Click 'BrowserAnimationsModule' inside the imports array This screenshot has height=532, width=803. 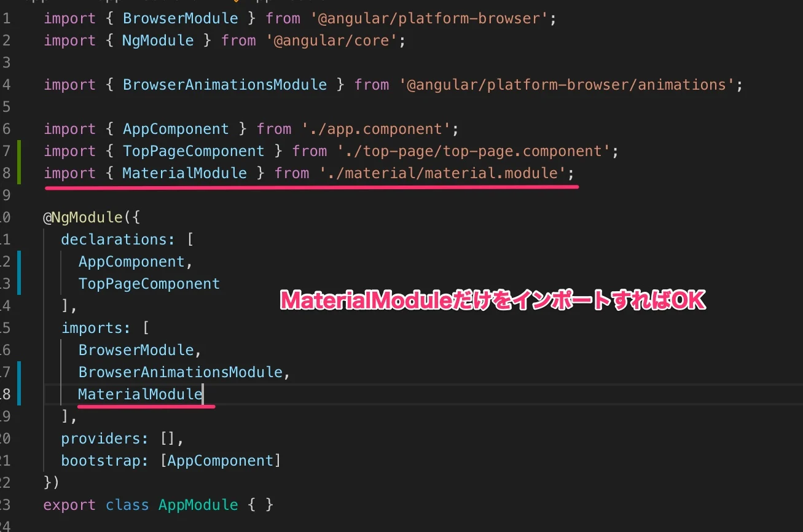pyautogui.click(x=180, y=372)
